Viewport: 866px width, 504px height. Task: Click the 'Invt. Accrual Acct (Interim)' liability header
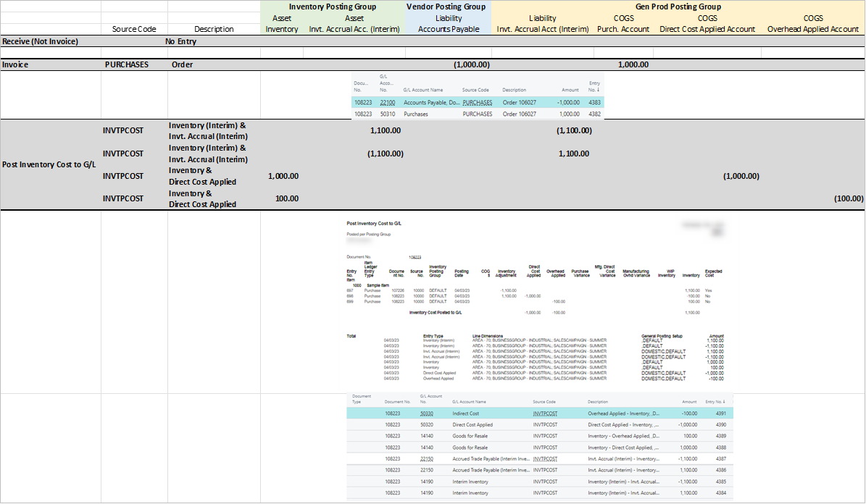(x=542, y=29)
